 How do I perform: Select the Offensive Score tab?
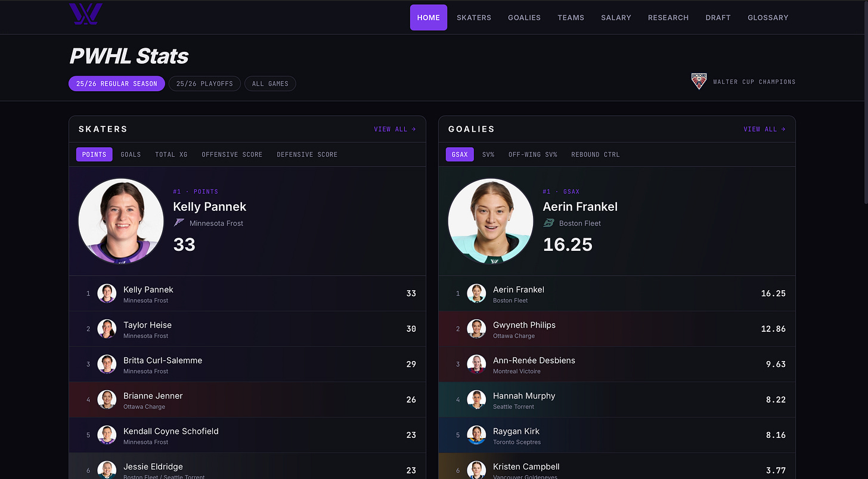pyautogui.click(x=232, y=154)
